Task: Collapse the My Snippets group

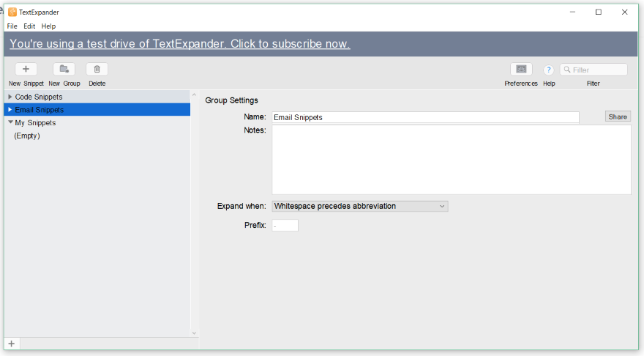Action: click(10, 123)
